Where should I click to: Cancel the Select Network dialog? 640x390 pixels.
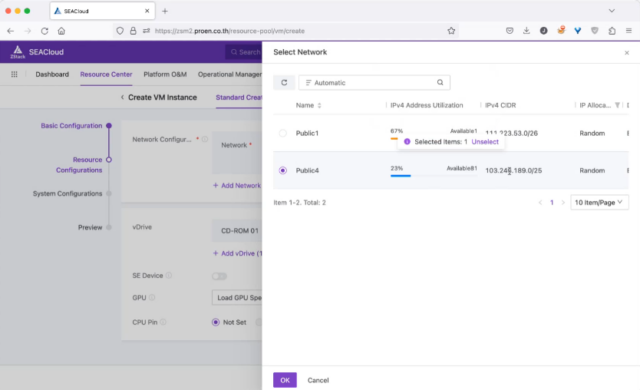(318, 380)
